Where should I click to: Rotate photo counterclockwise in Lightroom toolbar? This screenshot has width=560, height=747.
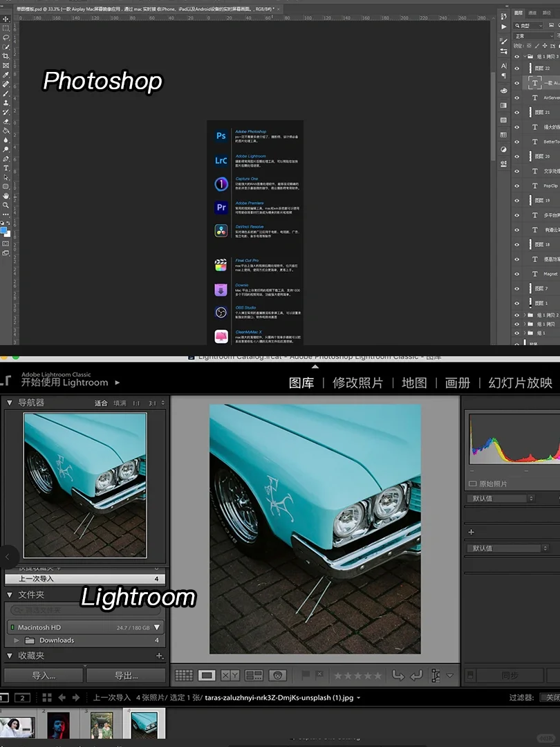[398, 675]
